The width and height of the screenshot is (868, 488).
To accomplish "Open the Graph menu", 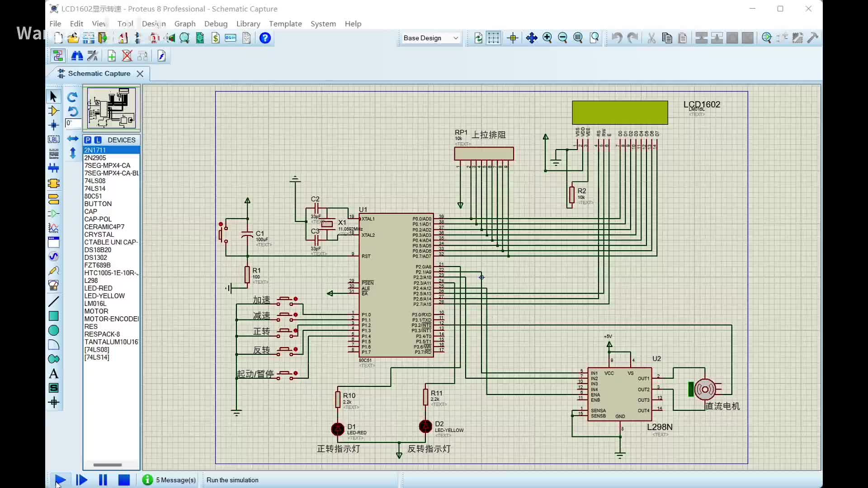I will pos(185,23).
